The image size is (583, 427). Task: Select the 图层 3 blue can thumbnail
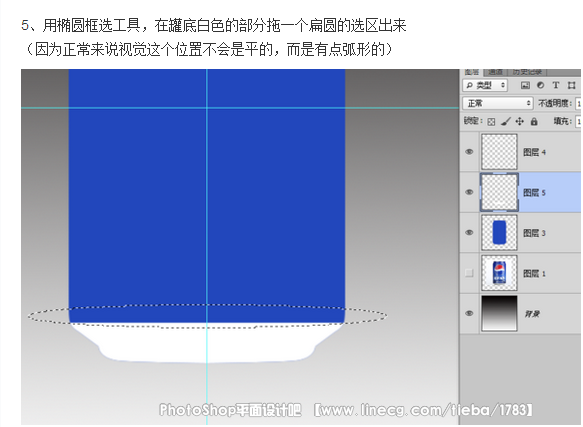pos(499,232)
